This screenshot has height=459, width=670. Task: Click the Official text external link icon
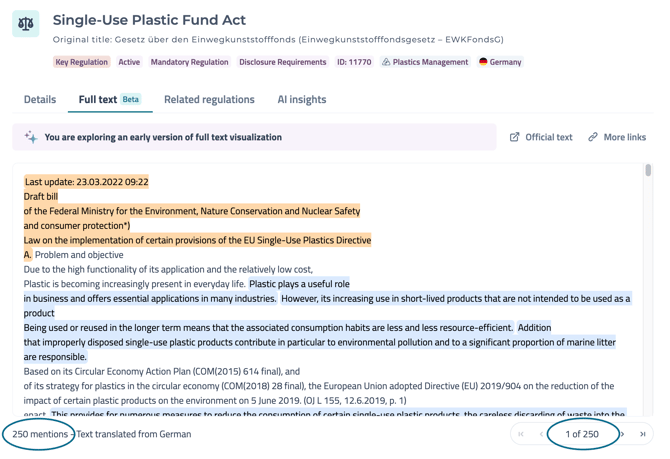coord(515,137)
